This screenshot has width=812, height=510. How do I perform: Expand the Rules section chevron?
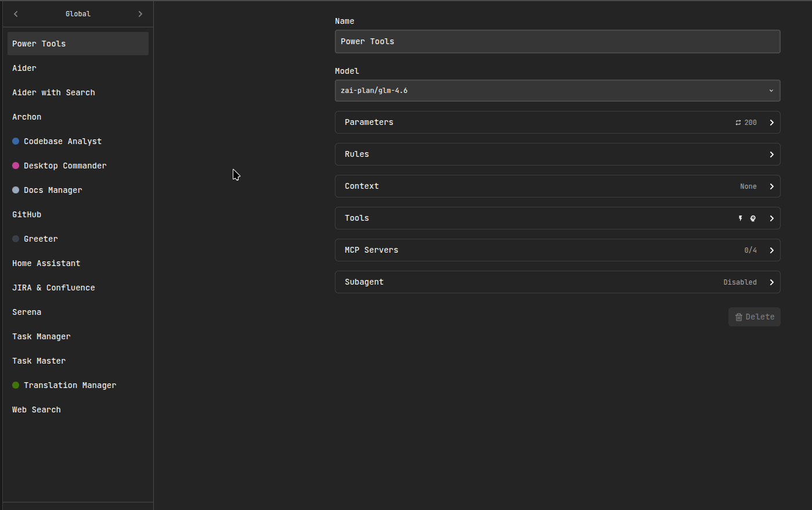pos(771,154)
